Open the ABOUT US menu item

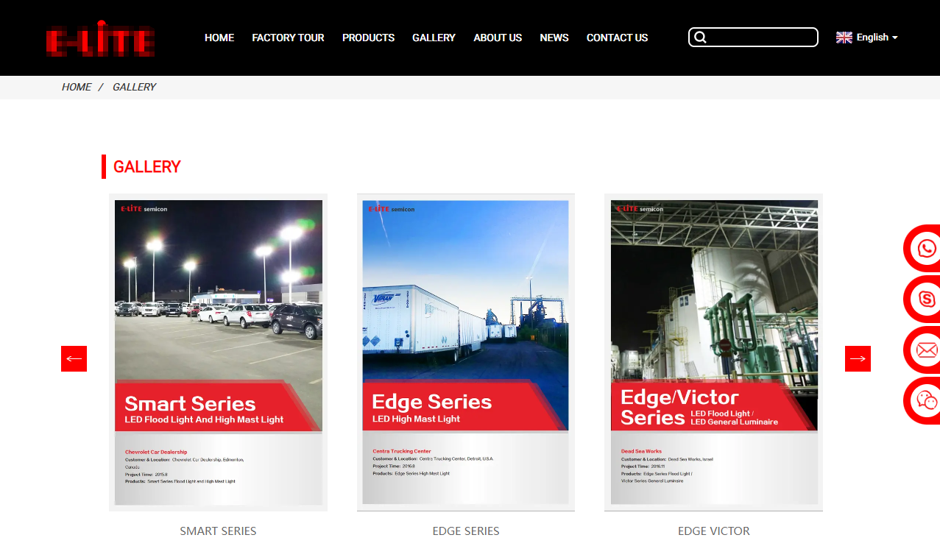[498, 38]
